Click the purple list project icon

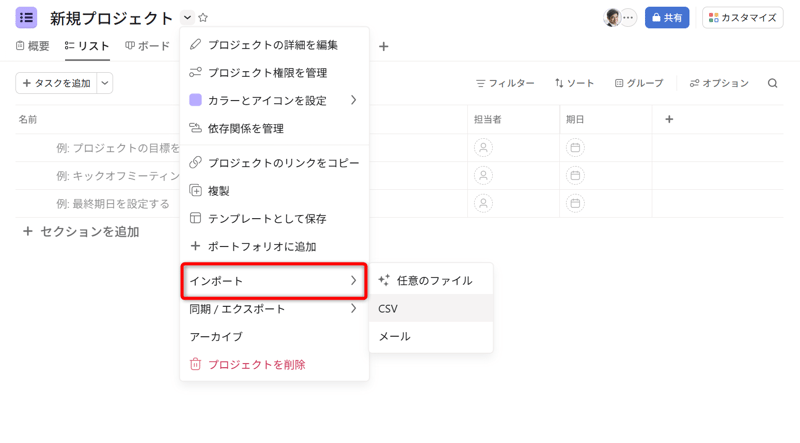(x=26, y=18)
